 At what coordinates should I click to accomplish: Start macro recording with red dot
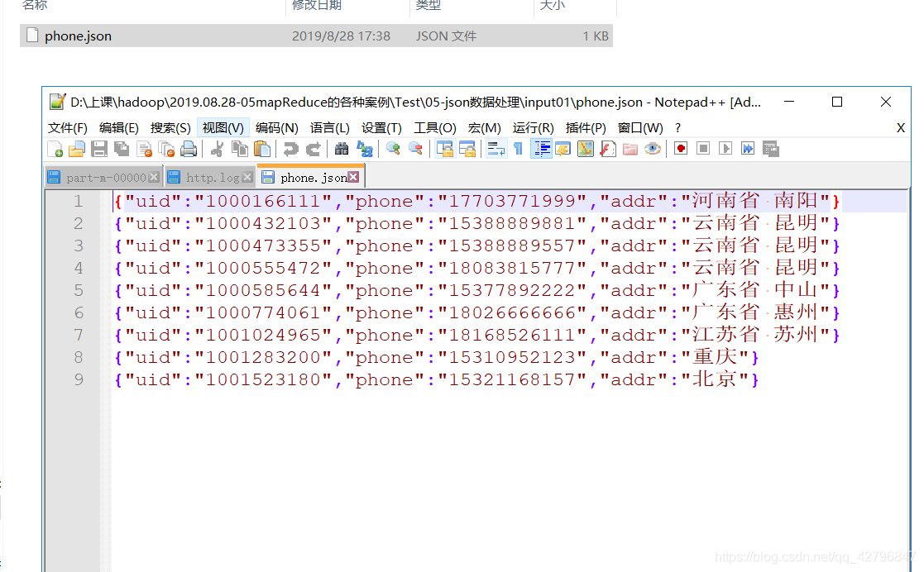pyautogui.click(x=681, y=149)
